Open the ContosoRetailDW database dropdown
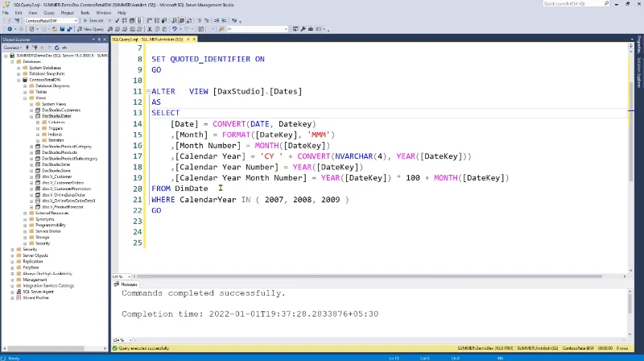Image resolution: width=644 pixels, height=361 pixels. click(76, 21)
